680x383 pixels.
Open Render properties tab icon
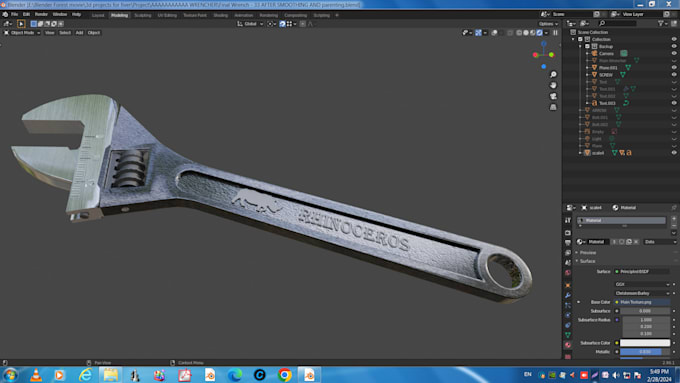click(568, 232)
